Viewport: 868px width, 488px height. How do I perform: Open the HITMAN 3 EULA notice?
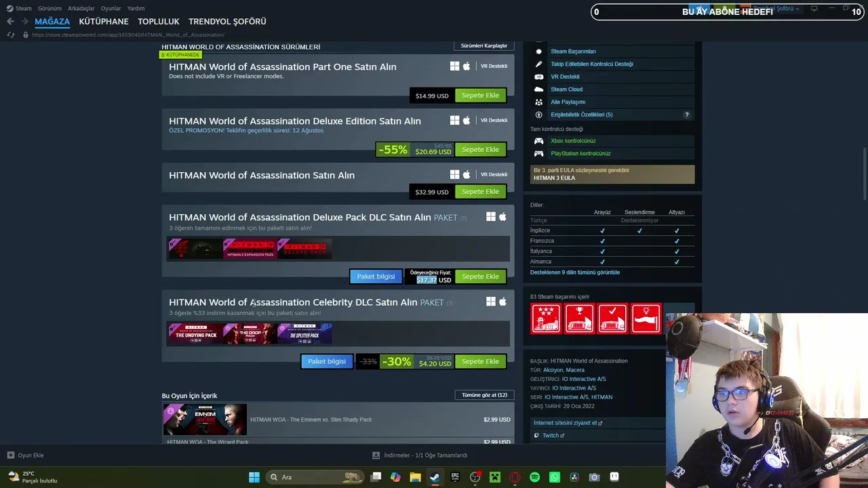(612, 174)
